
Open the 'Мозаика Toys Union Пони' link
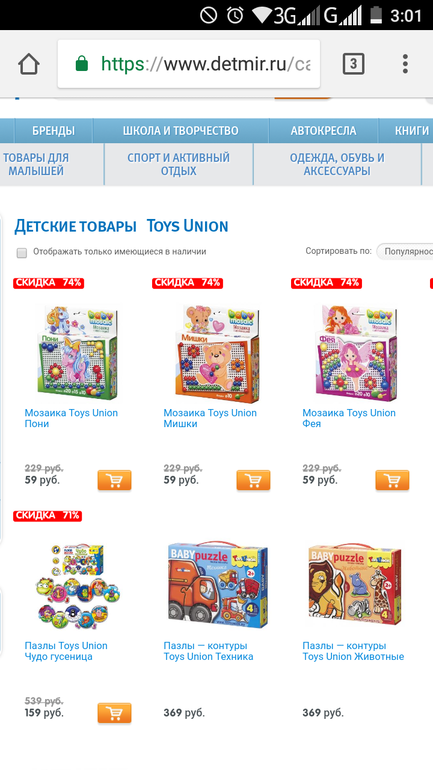pos(71,418)
